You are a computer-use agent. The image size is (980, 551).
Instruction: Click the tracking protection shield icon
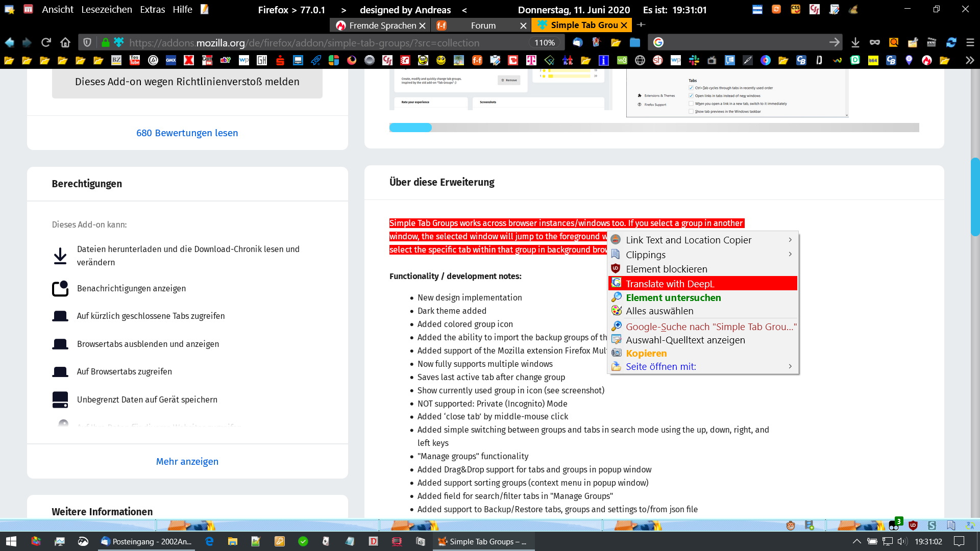coord(87,42)
